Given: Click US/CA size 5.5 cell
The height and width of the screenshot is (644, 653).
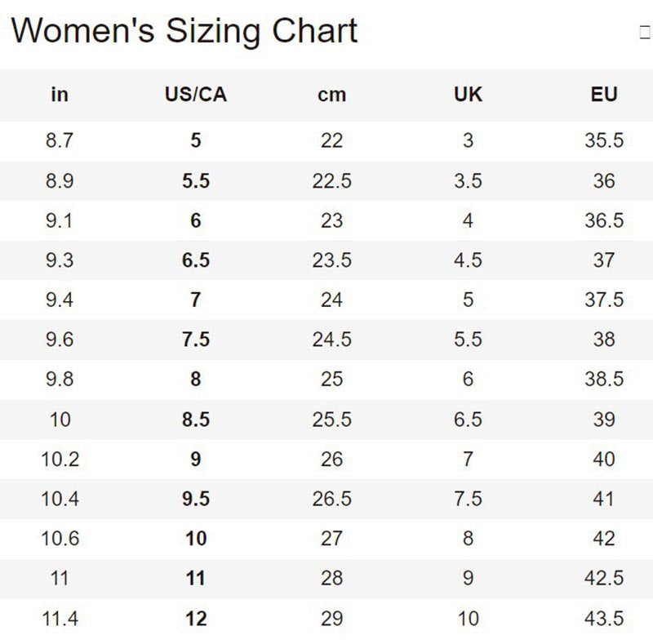Looking at the screenshot, I should click(196, 180).
